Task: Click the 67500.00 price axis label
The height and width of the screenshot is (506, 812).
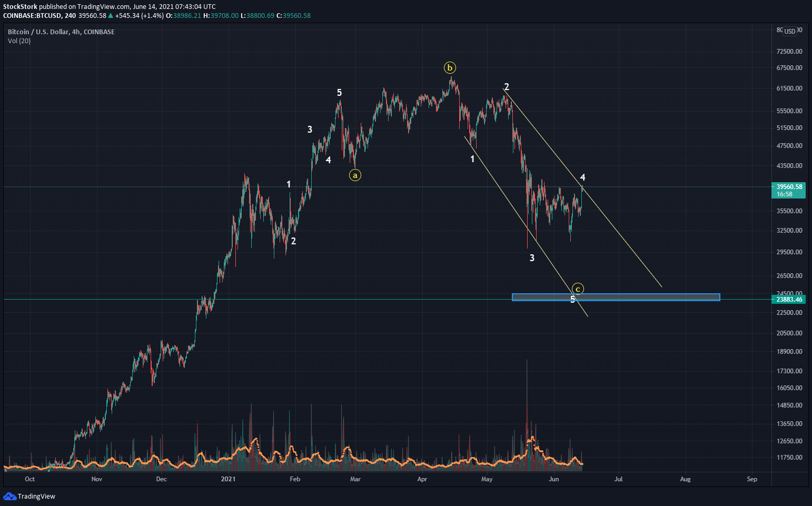Action: (789, 68)
